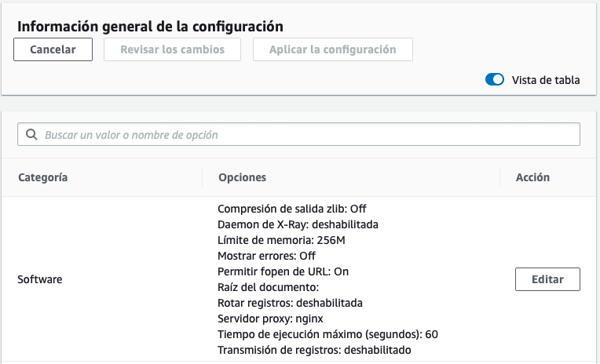The image size is (600, 364).
Task: Edit the Software category settings
Action: click(x=547, y=279)
